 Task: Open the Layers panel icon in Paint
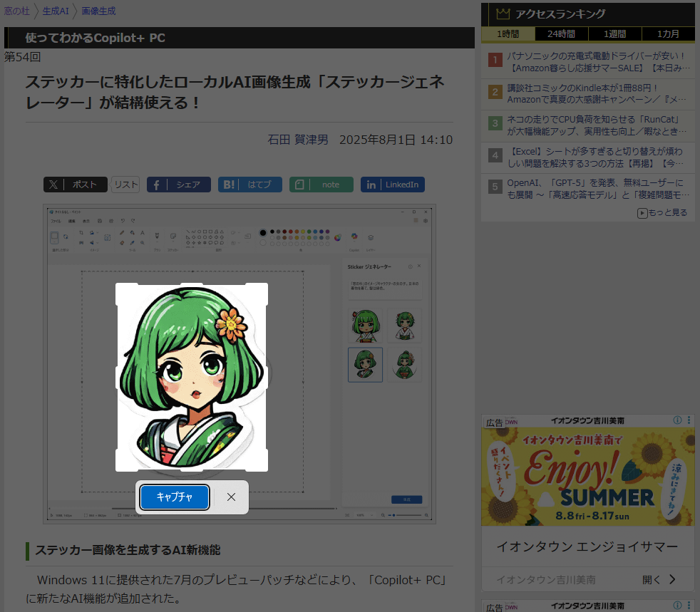click(x=370, y=237)
